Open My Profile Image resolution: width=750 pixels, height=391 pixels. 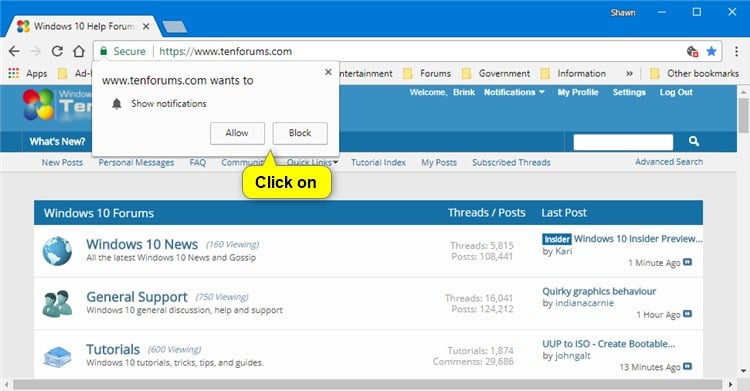pyautogui.click(x=578, y=92)
